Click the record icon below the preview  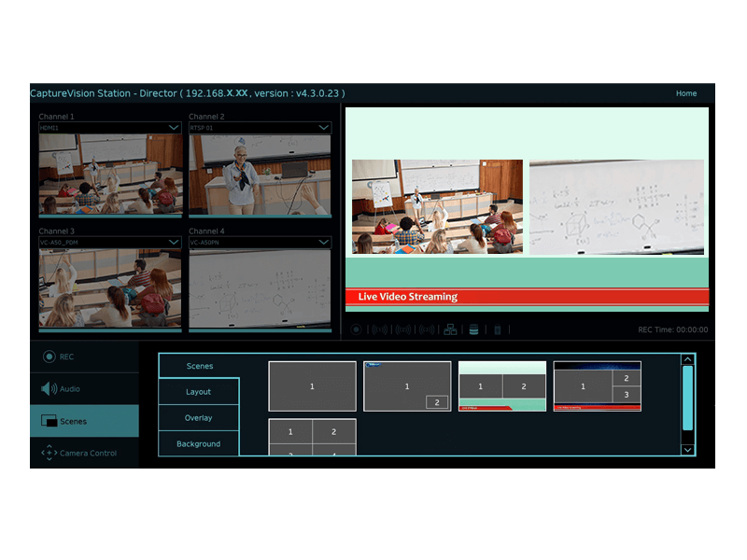(356, 329)
